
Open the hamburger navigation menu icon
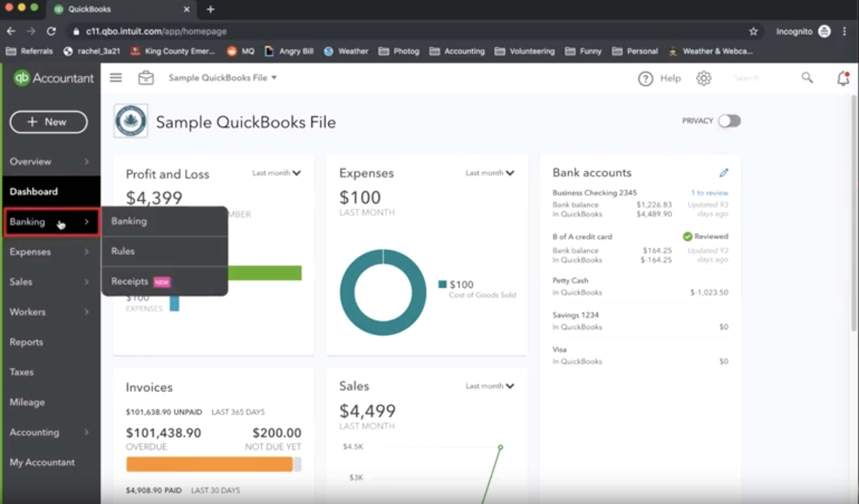[x=116, y=78]
